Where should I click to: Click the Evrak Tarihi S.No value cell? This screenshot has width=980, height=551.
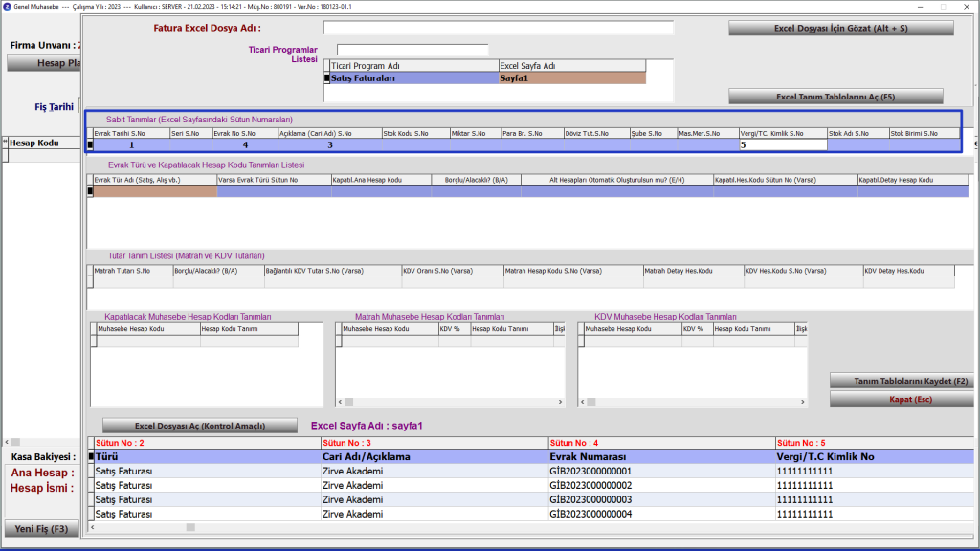pyautogui.click(x=132, y=145)
